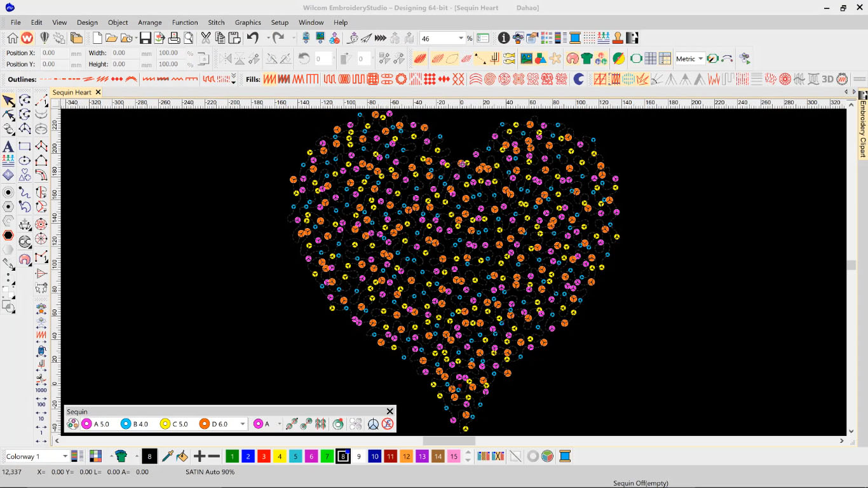
Task: Close the Sequin toolbar panel
Action: pos(390,411)
